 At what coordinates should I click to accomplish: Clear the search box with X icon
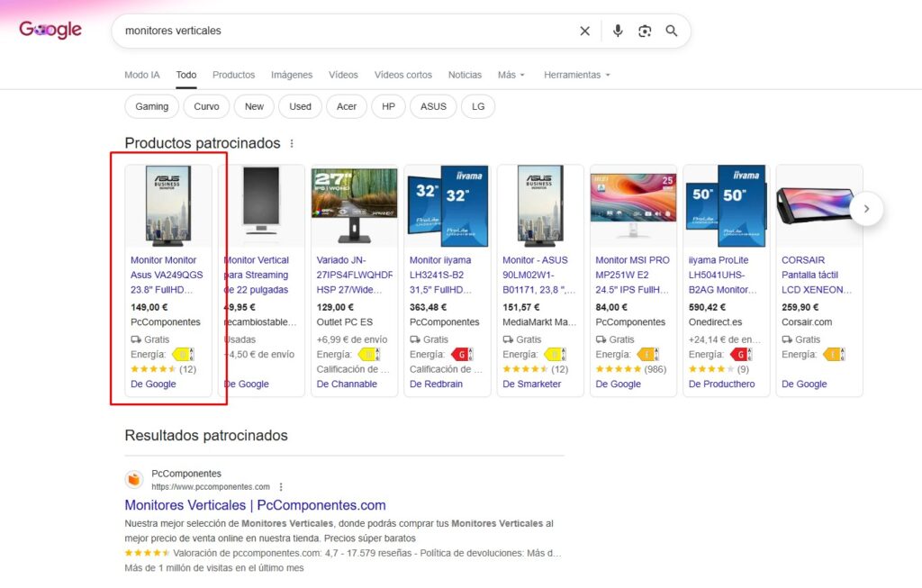pyautogui.click(x=584, y=32)
